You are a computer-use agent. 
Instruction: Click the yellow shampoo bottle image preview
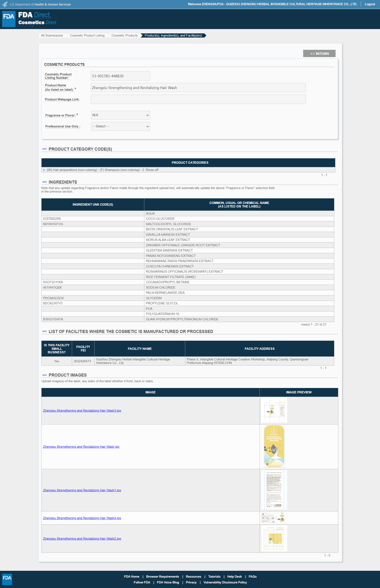click(274, 446)
